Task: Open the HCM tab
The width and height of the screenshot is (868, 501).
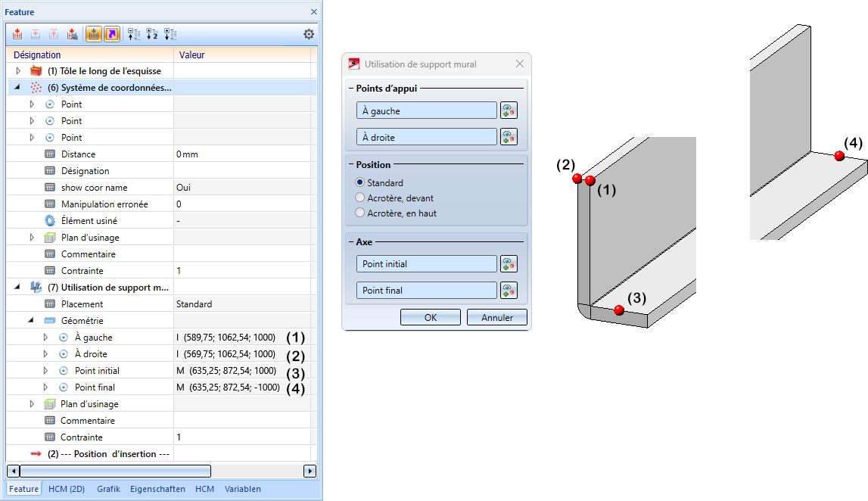Action: [x=204, y=489]
